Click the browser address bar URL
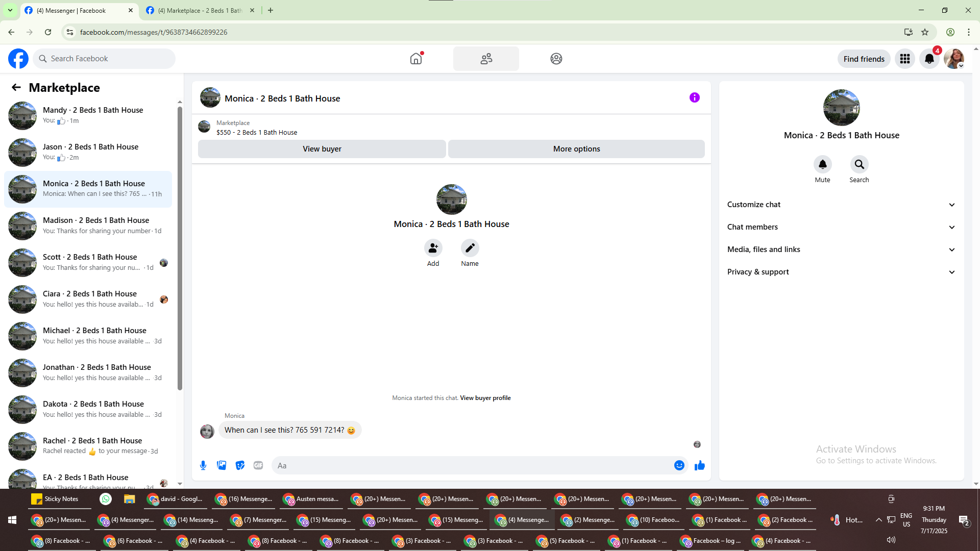980x551 pixels. pyautogui.click(x=154, y=32)
